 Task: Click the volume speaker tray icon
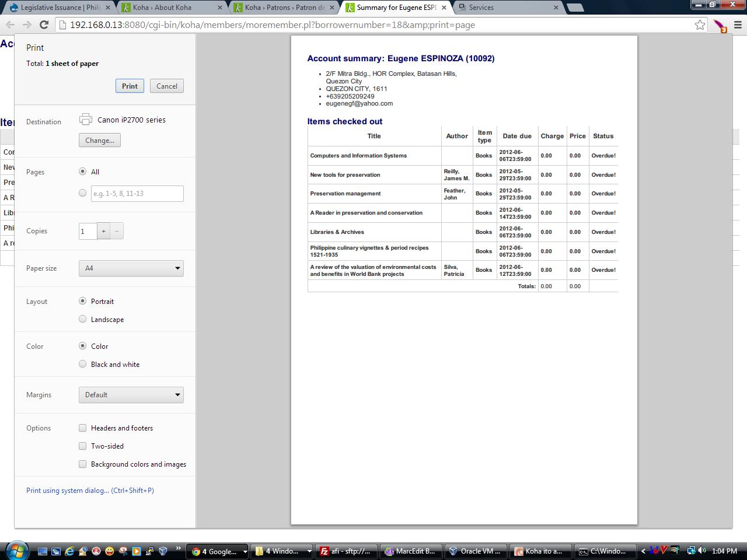[701, 551]
